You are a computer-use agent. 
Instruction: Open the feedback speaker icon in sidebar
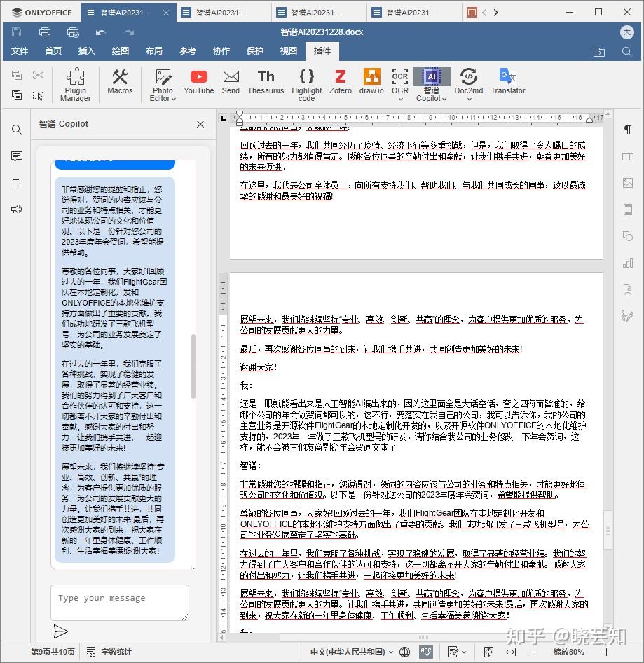[17, 210]
